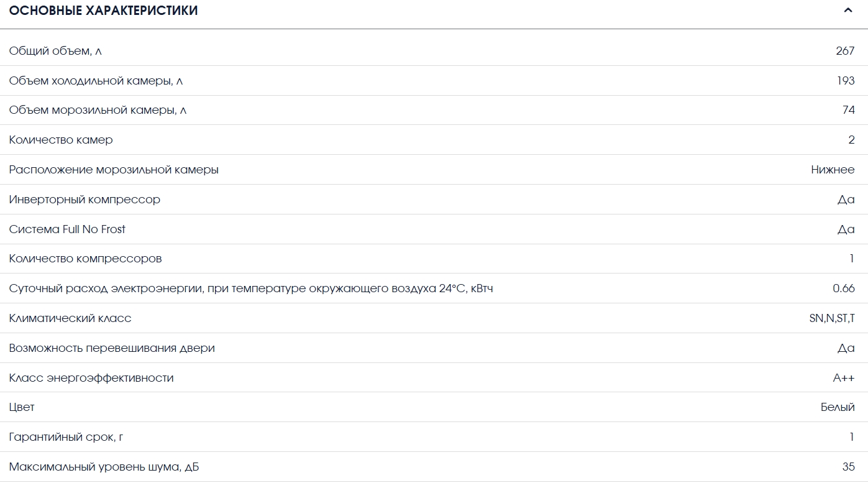Click the 'Возможность перевешивания двери' label
This screenshot has height=488, width=868.
pos(112,348)
